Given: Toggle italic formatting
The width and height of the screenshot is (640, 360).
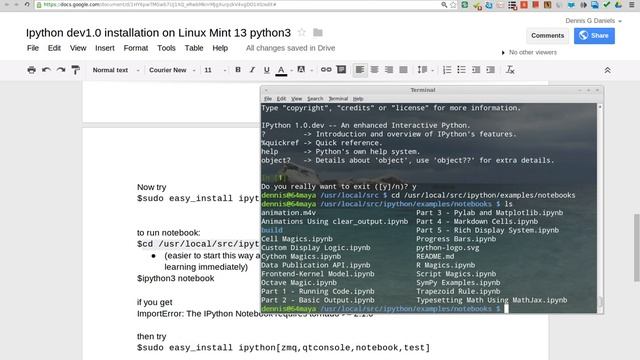Looking at the screenshot, I should [252, 70].
